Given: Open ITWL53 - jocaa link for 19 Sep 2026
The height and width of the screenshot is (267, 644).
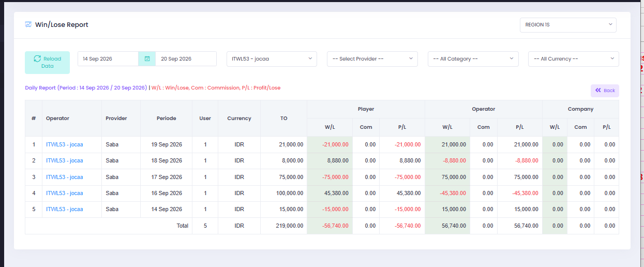Looking at the screenshot, I should tap(64, 145).
